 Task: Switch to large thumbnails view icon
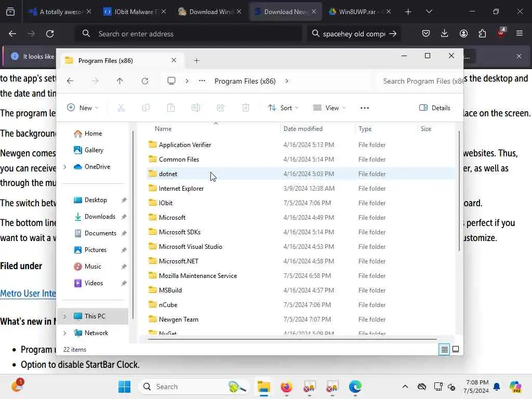coord(456,349)
